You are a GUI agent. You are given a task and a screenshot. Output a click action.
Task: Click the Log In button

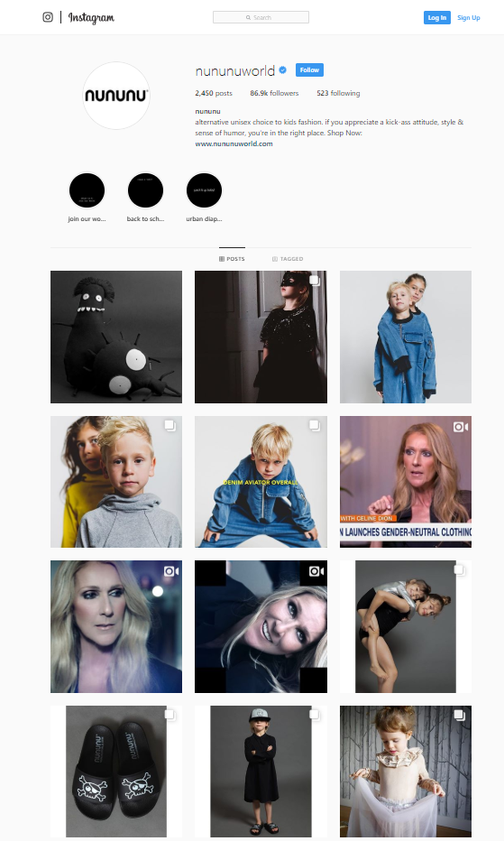437,18
